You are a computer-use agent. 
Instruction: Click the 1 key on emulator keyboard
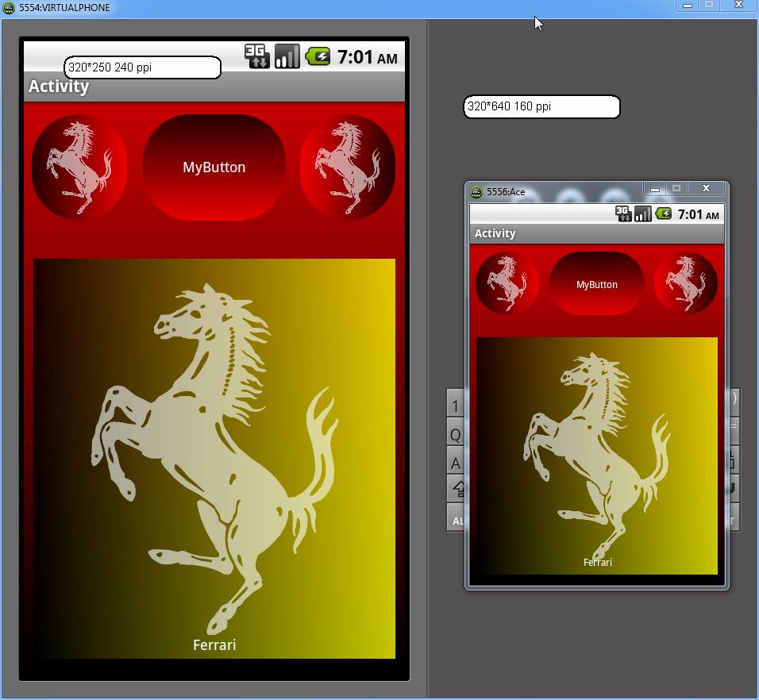tap(455, 402)
